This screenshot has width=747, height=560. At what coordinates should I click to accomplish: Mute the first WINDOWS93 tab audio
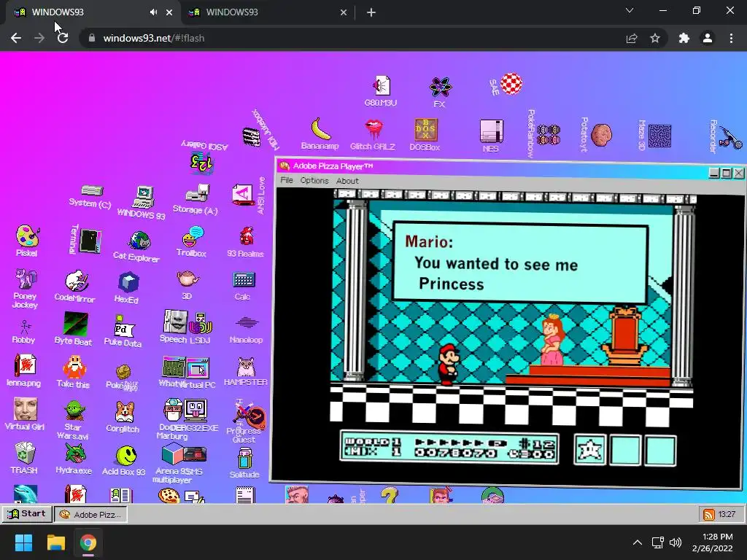pyautogui.click(x=153, y=12)
